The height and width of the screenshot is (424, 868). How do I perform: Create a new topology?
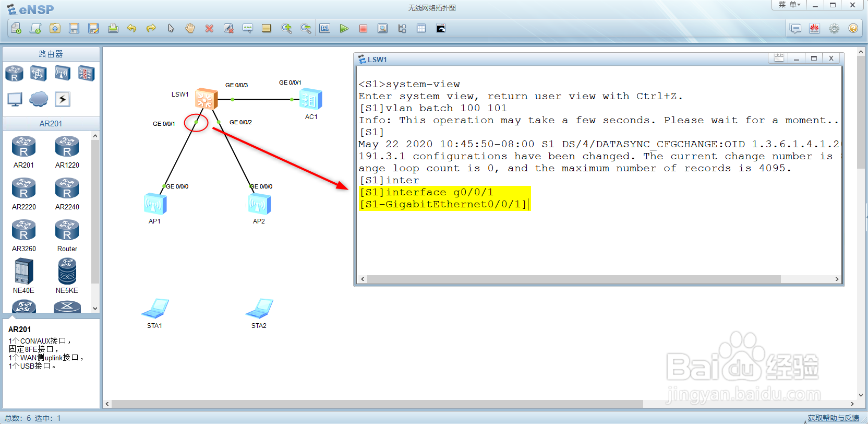[16, 28]
